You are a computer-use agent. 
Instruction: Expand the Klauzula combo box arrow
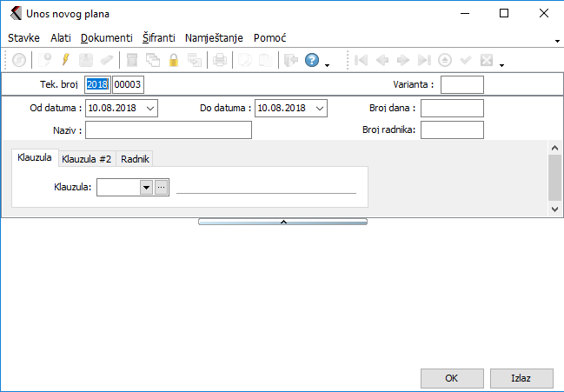pyautogui.click(x=146, y=188)
